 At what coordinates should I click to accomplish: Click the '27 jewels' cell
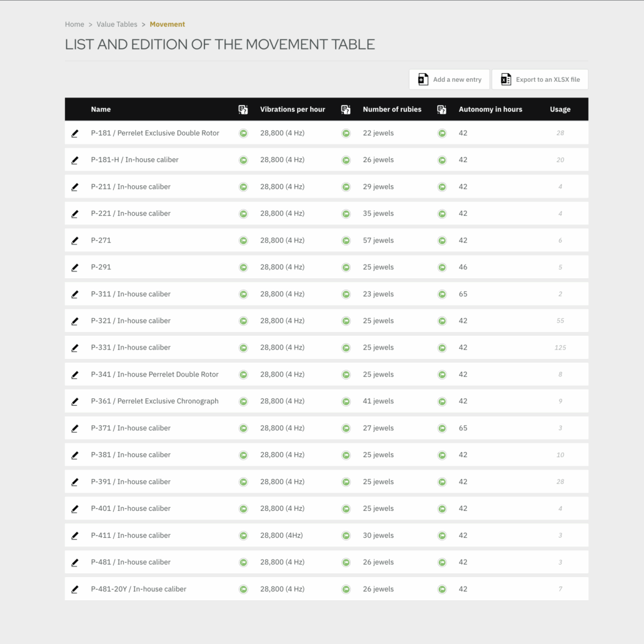[378, 428]
